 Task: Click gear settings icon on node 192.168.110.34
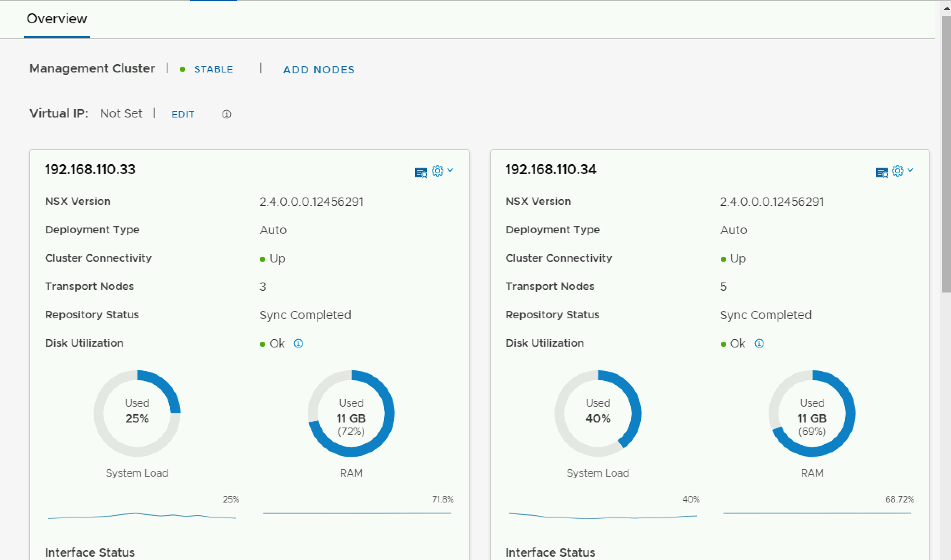point(898,171)
